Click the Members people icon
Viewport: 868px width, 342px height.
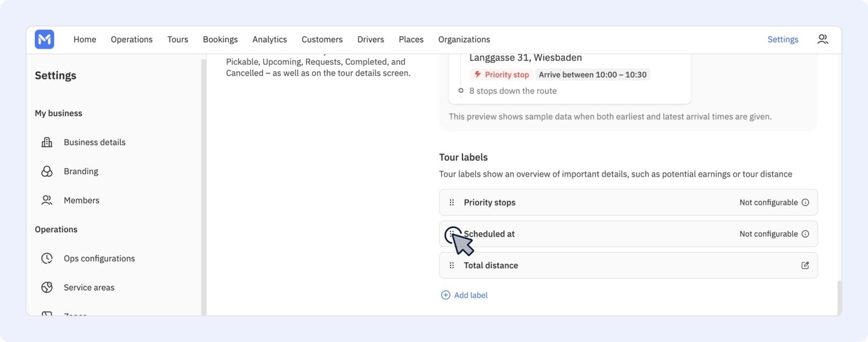pos(47,200)
